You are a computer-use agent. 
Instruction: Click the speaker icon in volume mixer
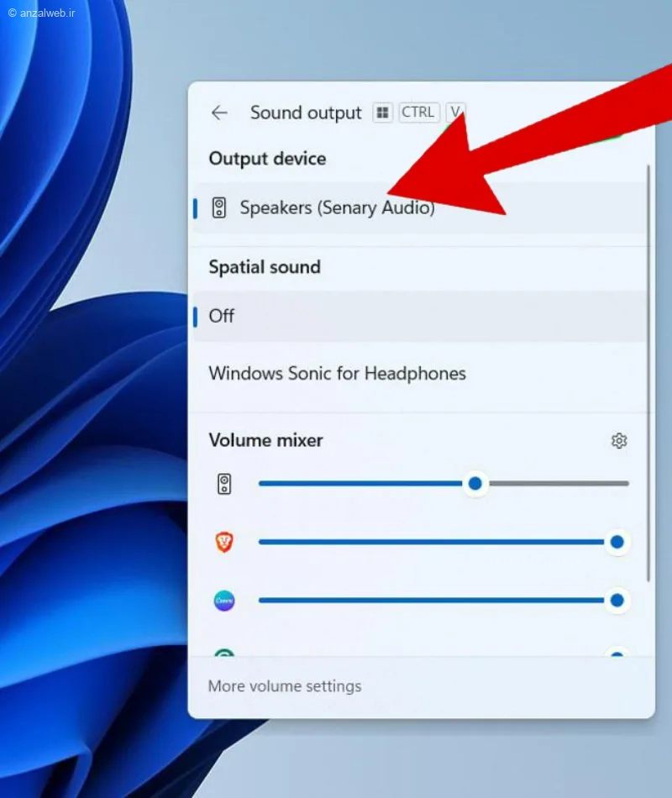tap(224, 484)
